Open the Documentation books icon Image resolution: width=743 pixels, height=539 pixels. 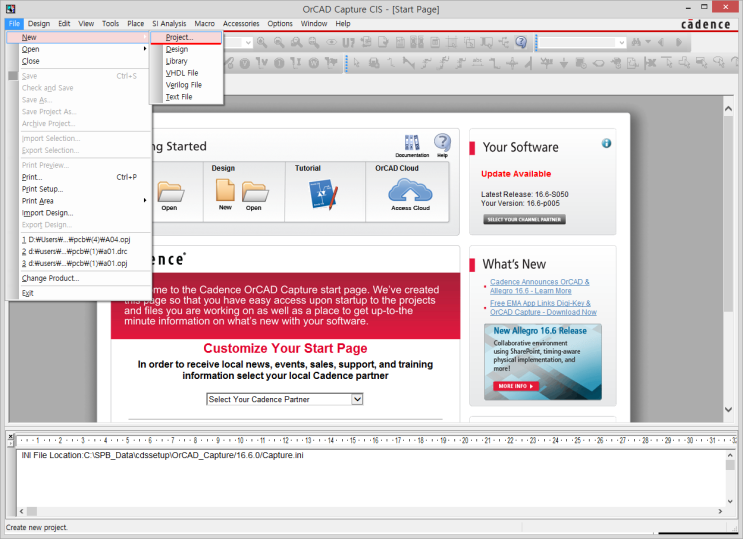click(x=412, y=146)
